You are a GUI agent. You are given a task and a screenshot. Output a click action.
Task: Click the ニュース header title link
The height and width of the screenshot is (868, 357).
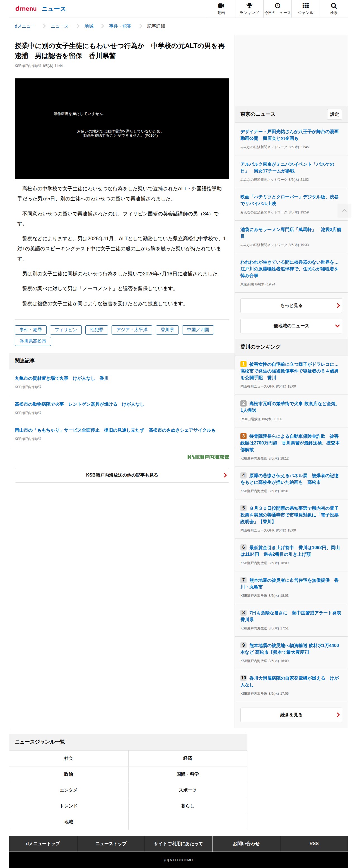(x=54, y=9)
